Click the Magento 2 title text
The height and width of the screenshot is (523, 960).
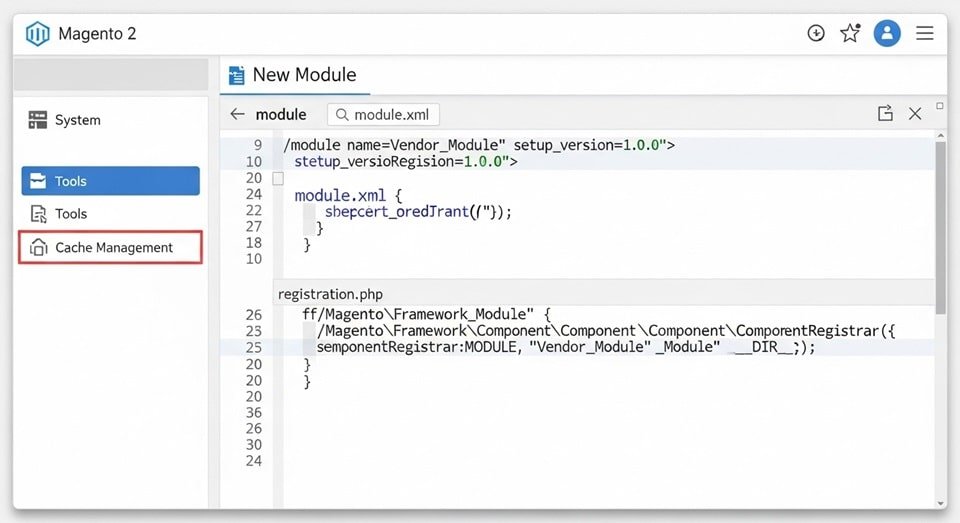coord(97,34)
